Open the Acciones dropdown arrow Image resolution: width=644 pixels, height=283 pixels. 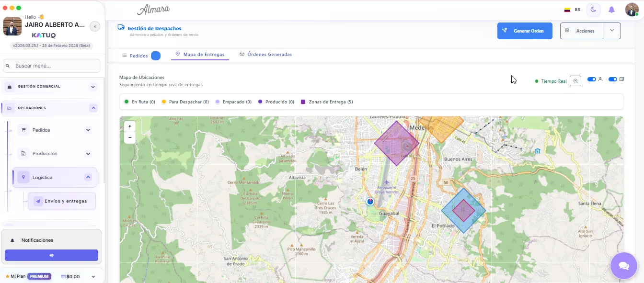tap(612, 31)
